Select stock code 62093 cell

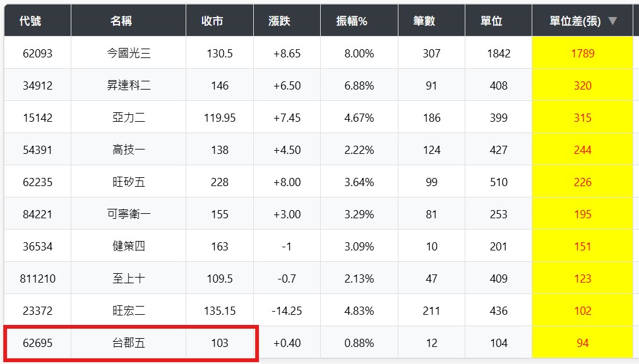(x=37, y=54)
